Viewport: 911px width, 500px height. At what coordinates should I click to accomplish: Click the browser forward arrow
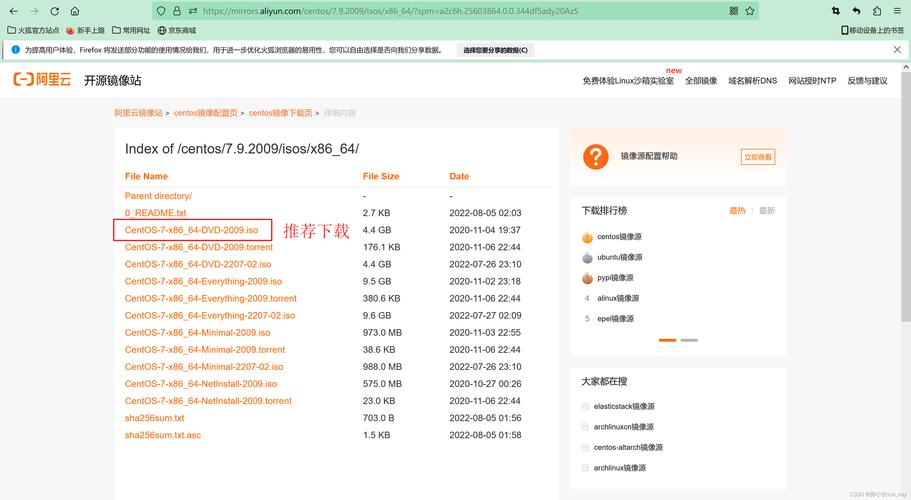pyautogui.click(x=34, y=11)
